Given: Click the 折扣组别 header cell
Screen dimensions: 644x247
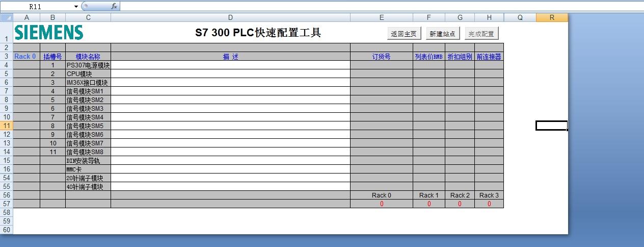Looking at the screenshot, I should pyautogui.click(x=460, y=57).
